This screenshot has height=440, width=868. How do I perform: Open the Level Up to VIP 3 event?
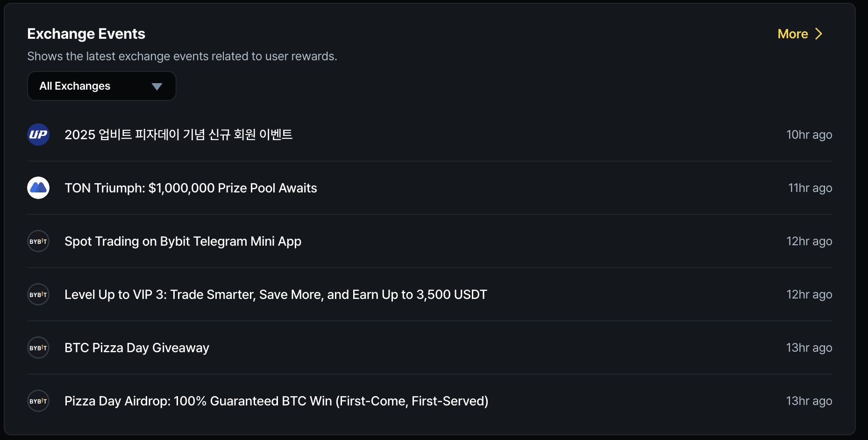[275, 294]
